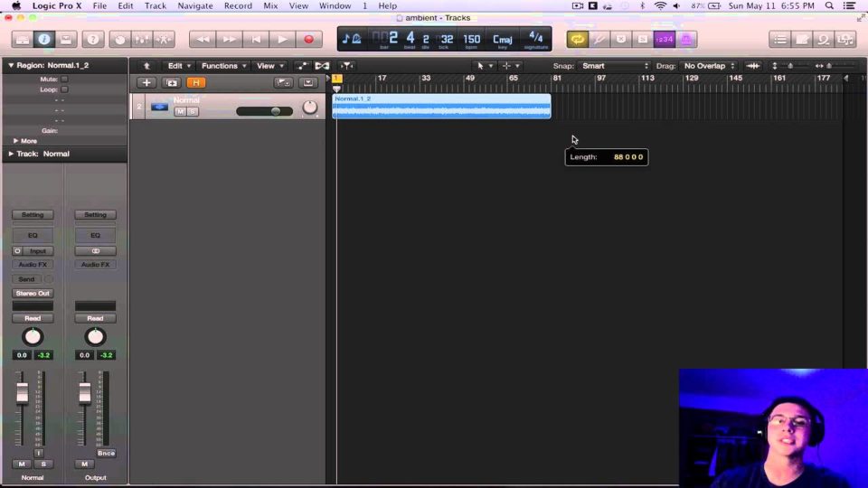The height and width of the screenshot is (488, 868).
Task: Open the Library panel icon
Action: [22, 39]
